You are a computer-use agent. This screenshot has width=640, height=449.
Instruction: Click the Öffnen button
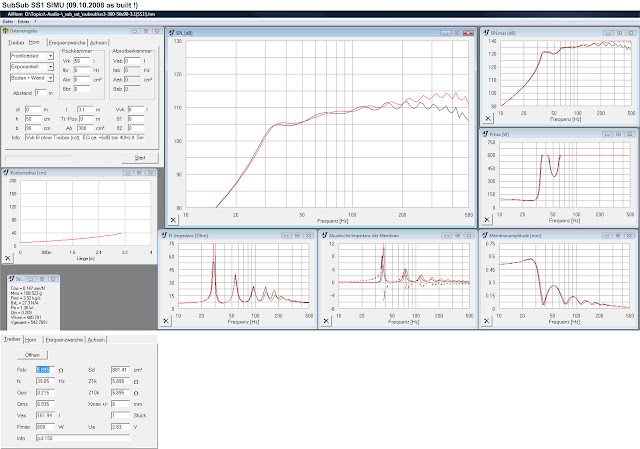(x=32, y=356)
